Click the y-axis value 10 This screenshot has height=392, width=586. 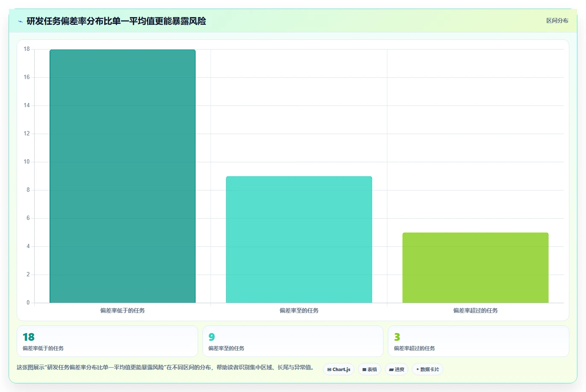pos(27,162)
